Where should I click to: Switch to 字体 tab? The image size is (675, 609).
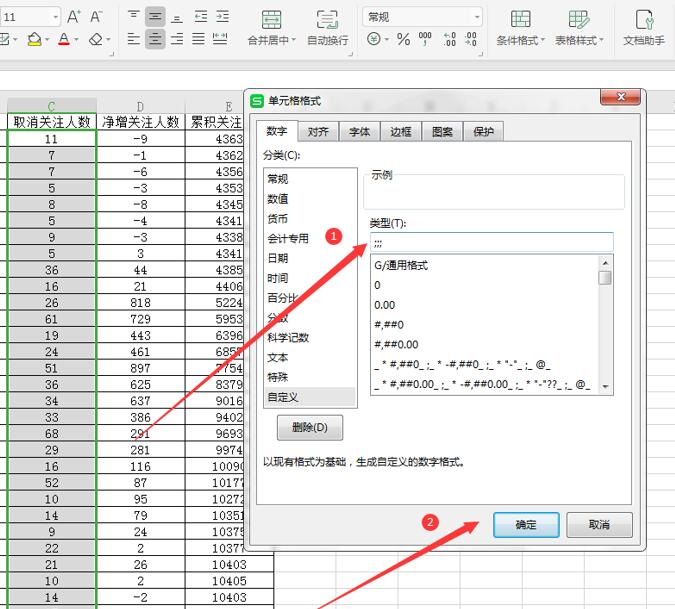click(x=359, y=131)
